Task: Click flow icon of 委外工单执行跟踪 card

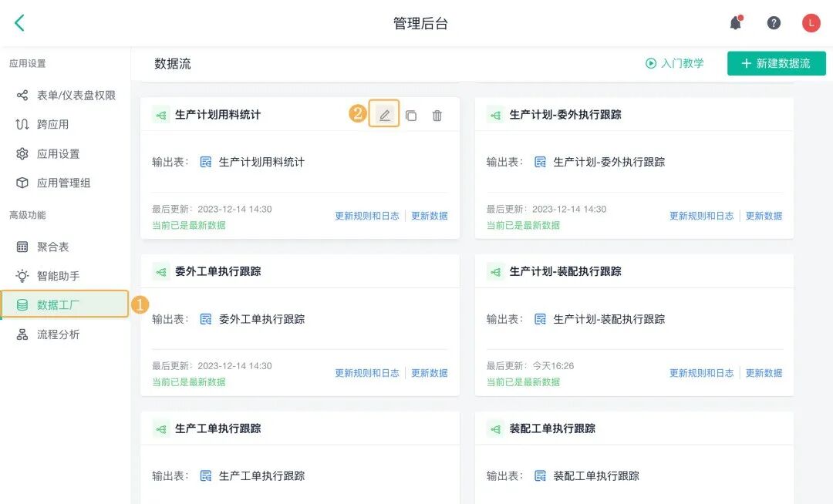Action: click(161, 271)
